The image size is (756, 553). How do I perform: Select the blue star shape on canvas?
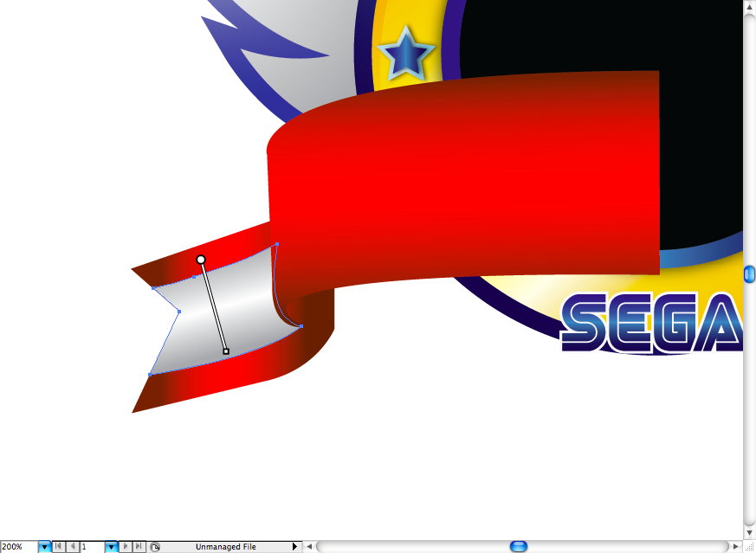pos(406,55)
